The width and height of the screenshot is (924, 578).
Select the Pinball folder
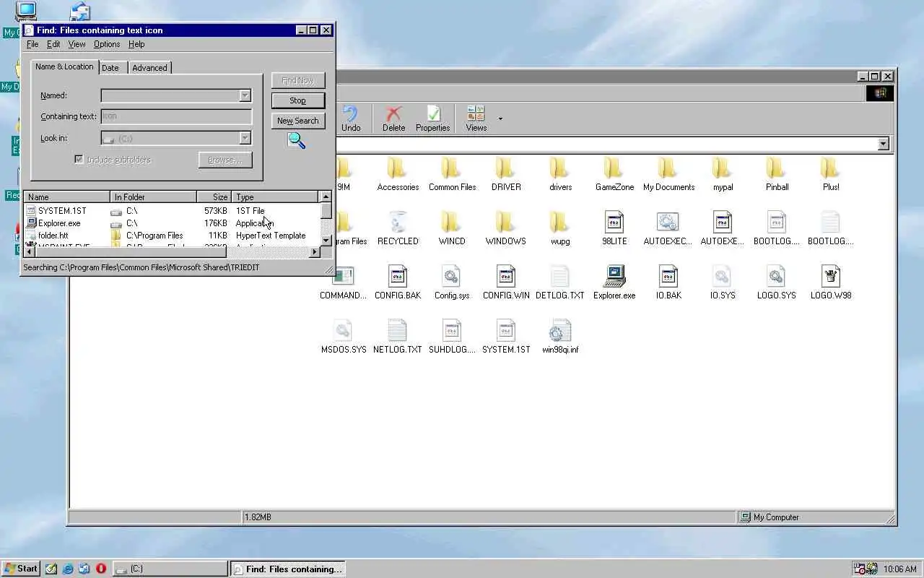777,175
